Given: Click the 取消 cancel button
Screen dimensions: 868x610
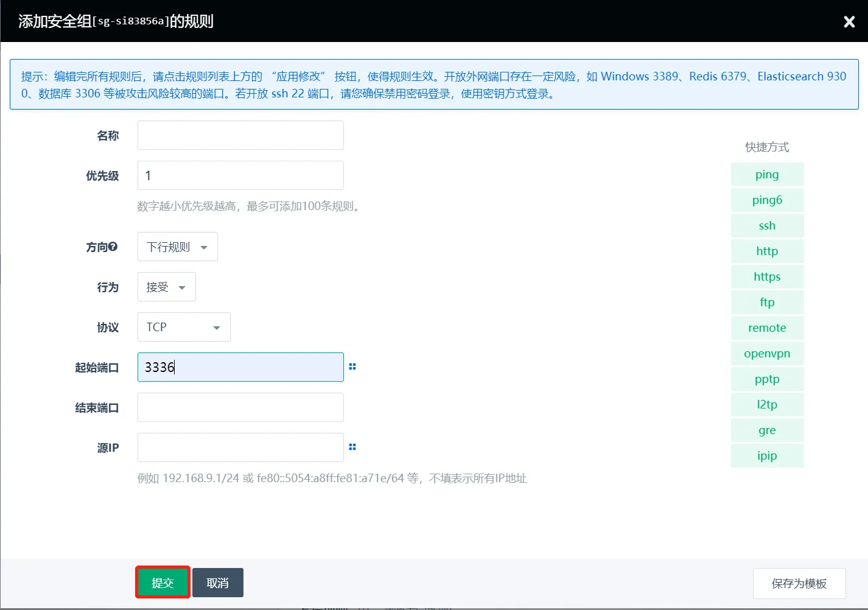Looking at the screenshot, I should click(217, 582).
